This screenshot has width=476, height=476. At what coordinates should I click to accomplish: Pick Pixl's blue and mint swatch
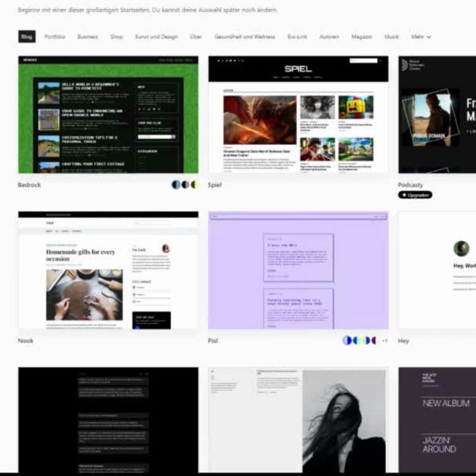(356, 341)
